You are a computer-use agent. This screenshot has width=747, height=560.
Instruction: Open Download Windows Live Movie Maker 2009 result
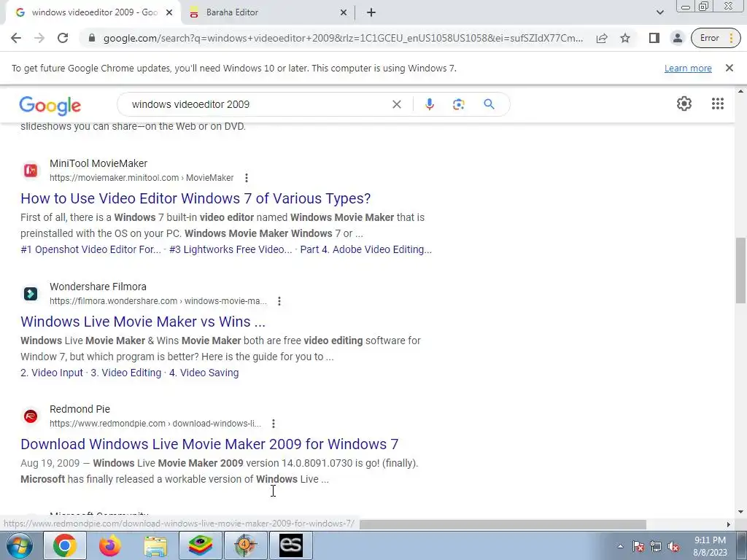click(x=209, y=444)
